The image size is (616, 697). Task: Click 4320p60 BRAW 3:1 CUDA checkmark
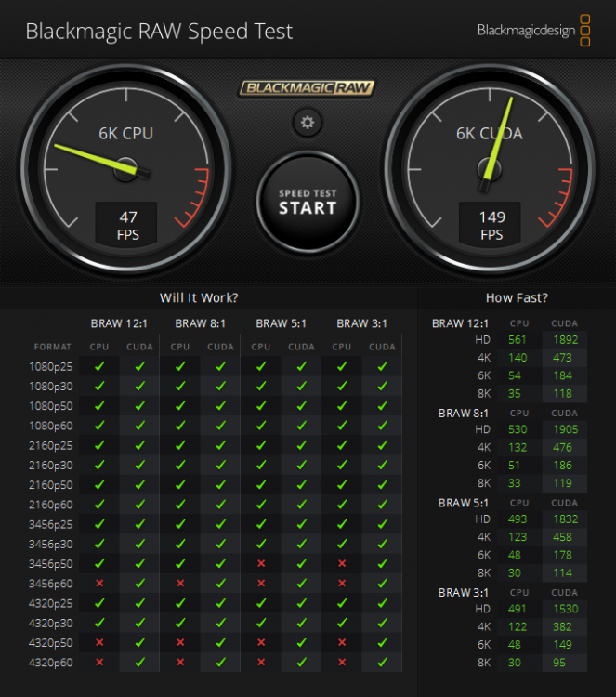coord(382,662)
